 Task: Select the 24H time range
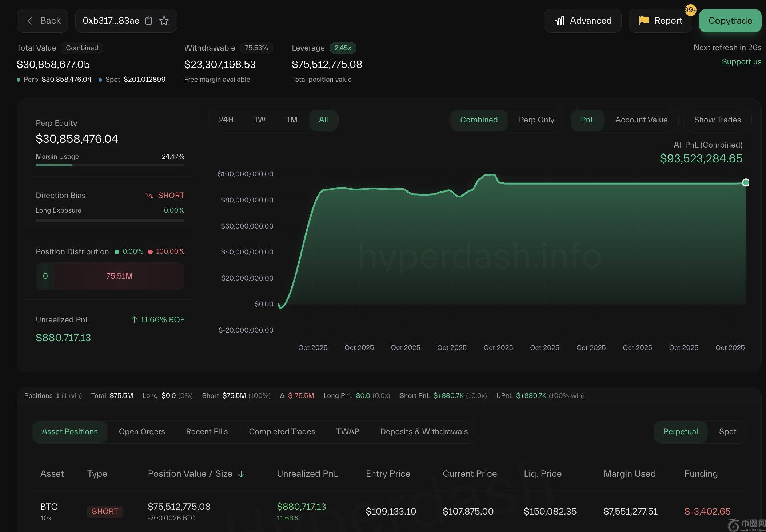[x=226, y=120]
